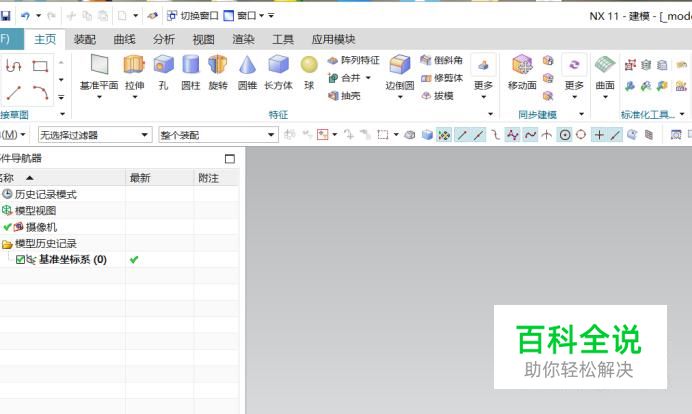Switch to the Curve (曲线) tab

124,39
